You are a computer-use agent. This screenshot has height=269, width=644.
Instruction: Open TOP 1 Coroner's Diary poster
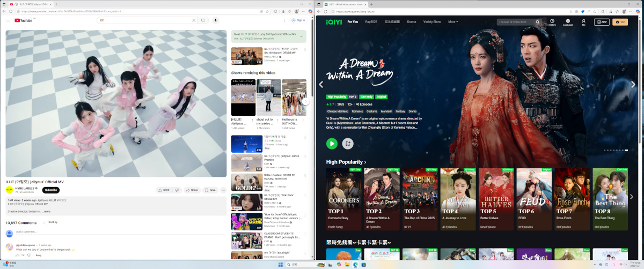pos(343,191)
